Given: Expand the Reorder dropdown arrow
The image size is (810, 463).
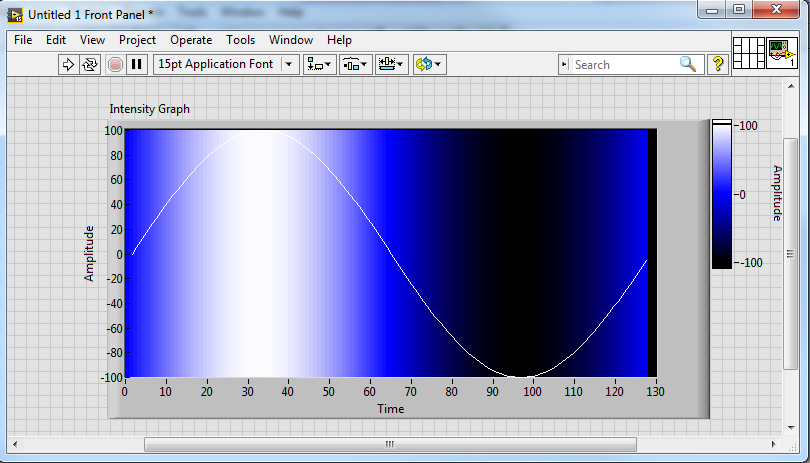Looking at the screenshot, I should click(x=438, y=65).
